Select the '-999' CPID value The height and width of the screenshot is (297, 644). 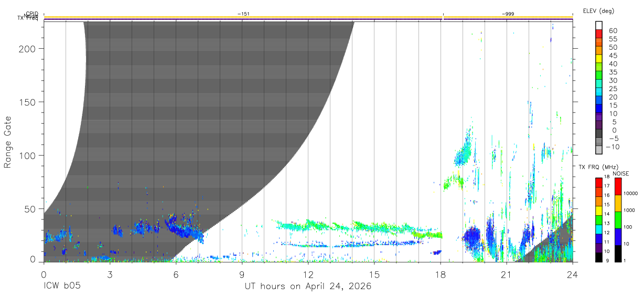click(508, 13)
